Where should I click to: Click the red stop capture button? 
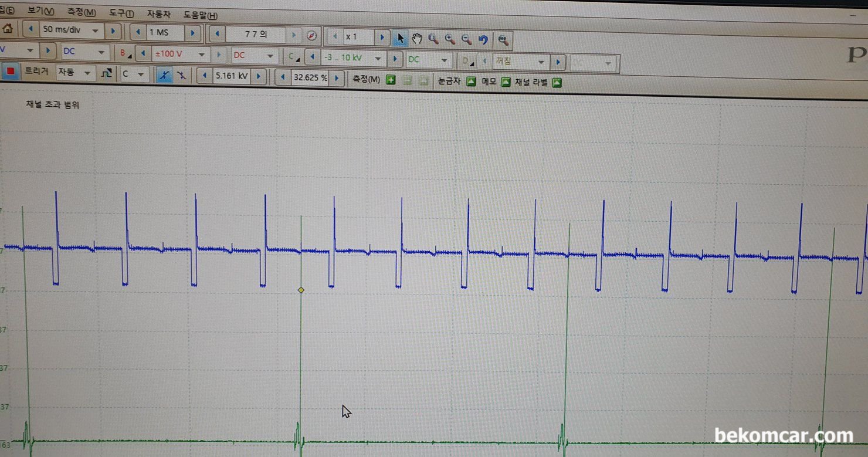point(10,72)
